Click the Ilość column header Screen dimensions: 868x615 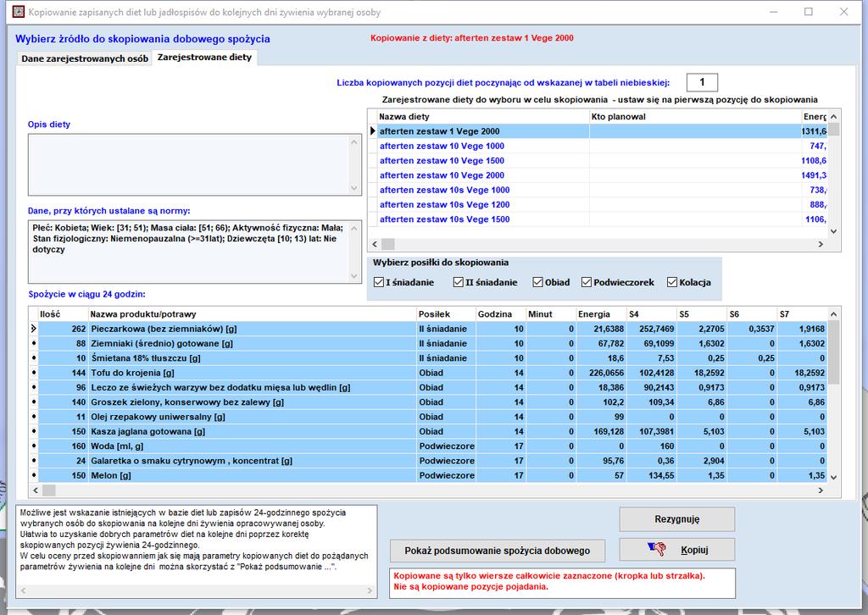coord(63,314)
